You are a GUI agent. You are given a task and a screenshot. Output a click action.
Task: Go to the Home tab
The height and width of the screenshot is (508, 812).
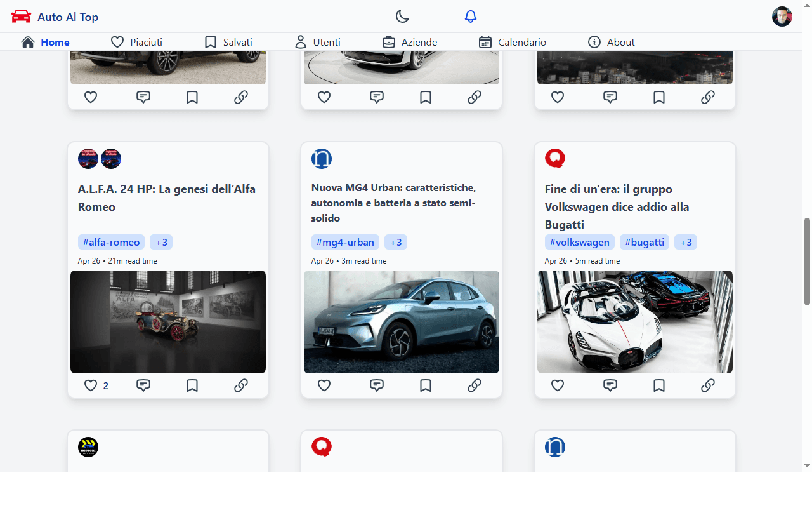46,42
